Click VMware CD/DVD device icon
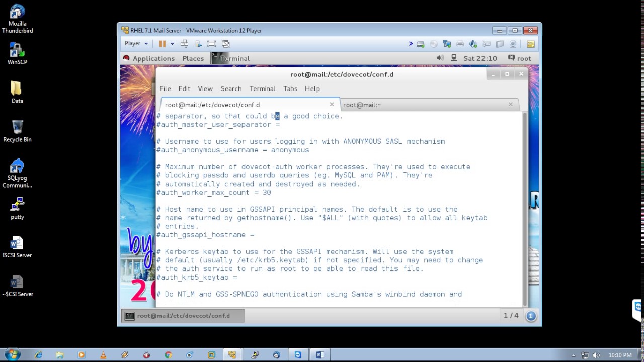This screenshot has height=362, width=644. pyautogui.click(x=434, y=44)
